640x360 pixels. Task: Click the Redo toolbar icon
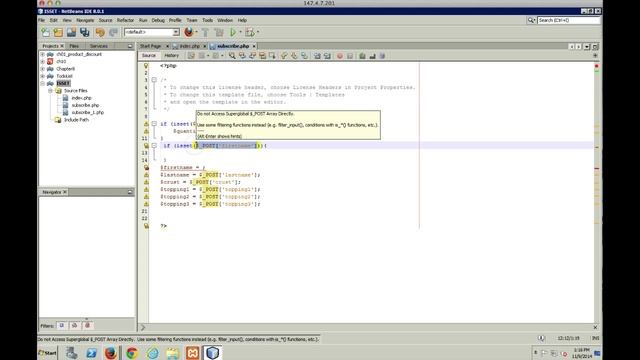113,32
